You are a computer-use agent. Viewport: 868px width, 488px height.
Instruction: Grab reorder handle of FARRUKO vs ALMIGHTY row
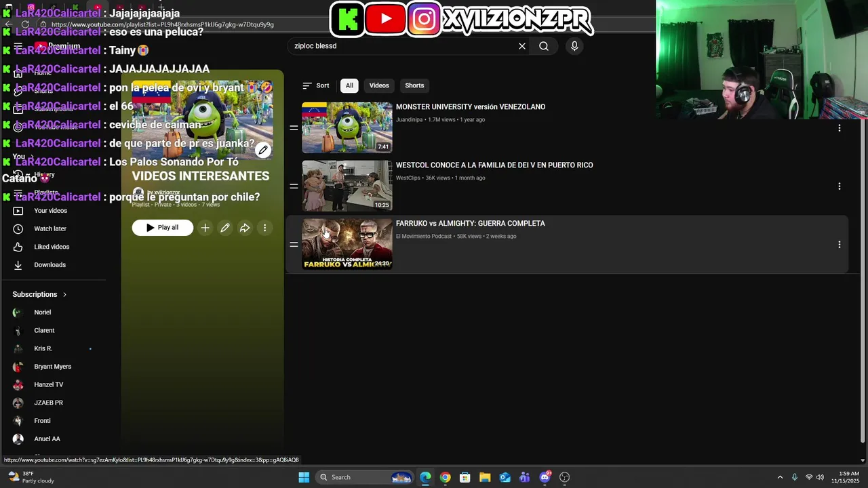pos(294,244)
